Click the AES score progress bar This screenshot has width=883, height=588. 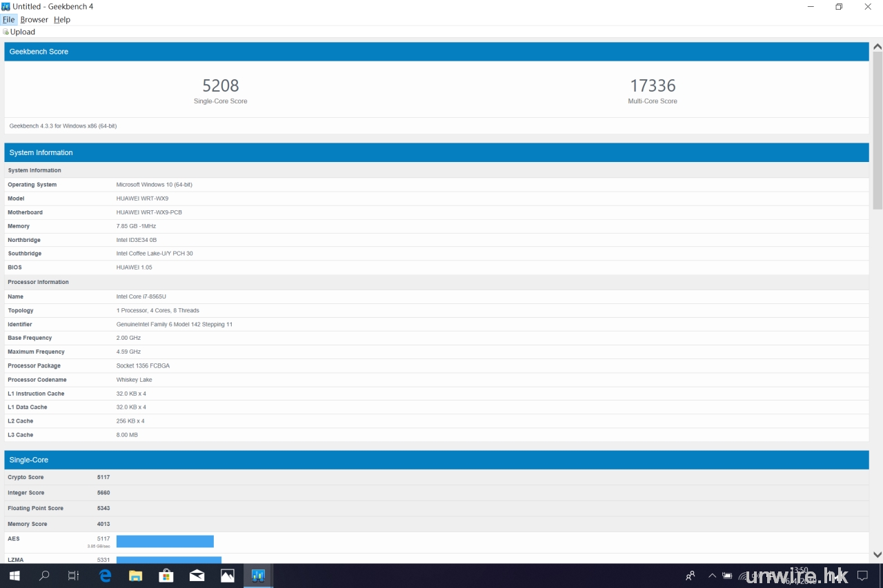(165, 541)
